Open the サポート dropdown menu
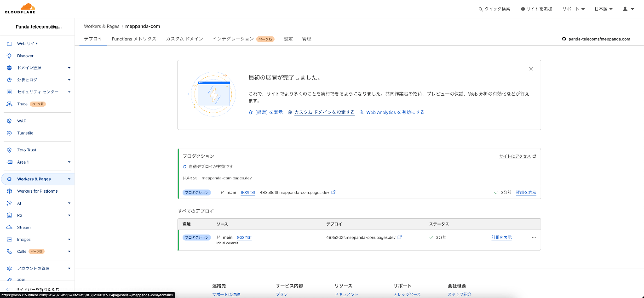Image resolution: width=644 pixels, height=298 pixels. coord(574,9)
